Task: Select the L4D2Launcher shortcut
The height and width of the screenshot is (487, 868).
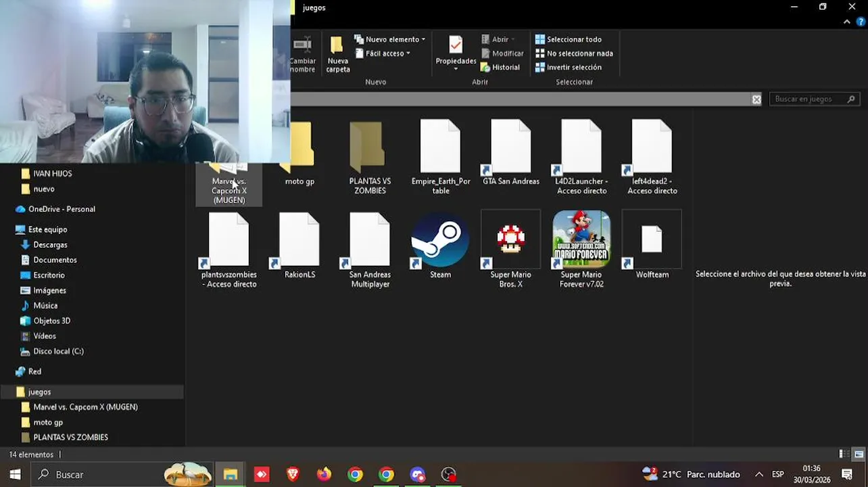Action: 581,157
